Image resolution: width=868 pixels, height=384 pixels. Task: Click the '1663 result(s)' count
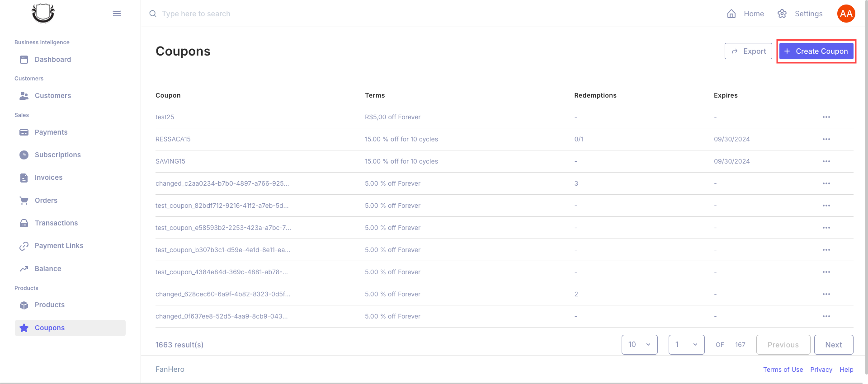click(179, 345)
